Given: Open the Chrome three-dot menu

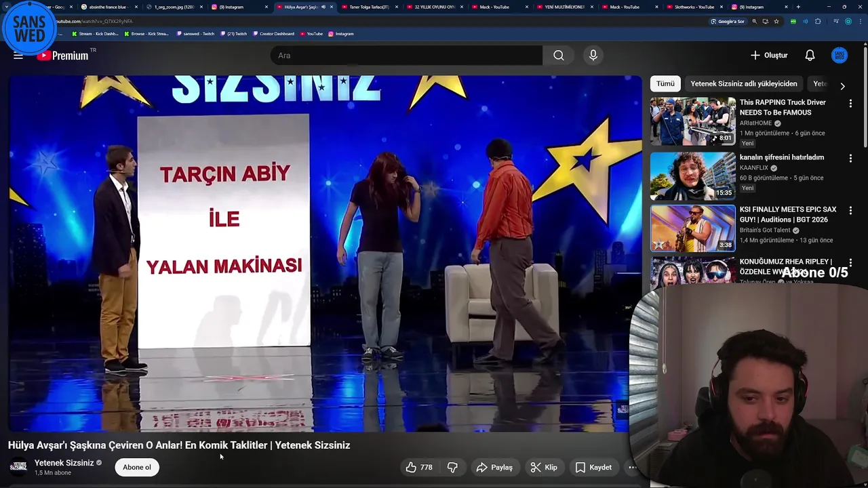Looking at the screenshot, I should coord(861,21).
